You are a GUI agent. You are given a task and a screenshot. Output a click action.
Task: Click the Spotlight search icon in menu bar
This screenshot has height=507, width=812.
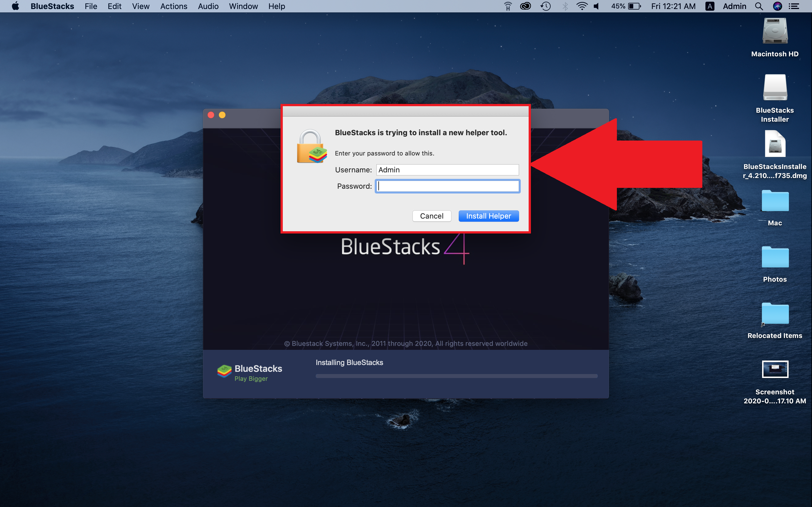[x=759, y=6]
